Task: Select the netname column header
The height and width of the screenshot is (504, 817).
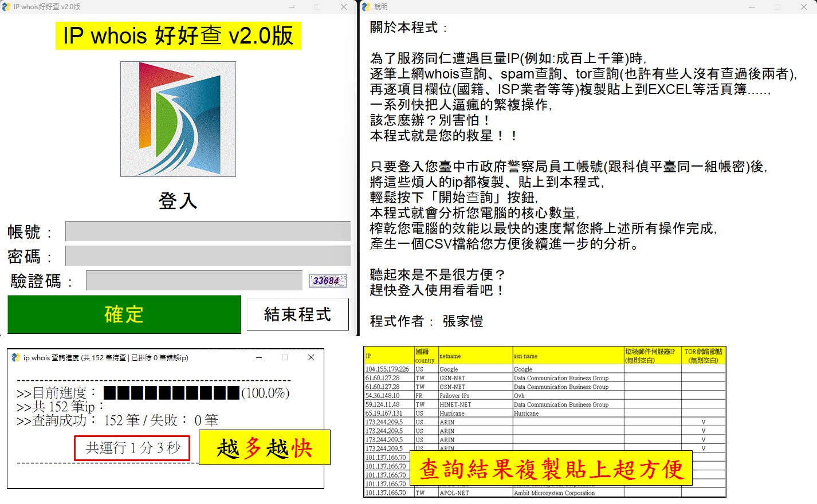Action: click(475, 356)
